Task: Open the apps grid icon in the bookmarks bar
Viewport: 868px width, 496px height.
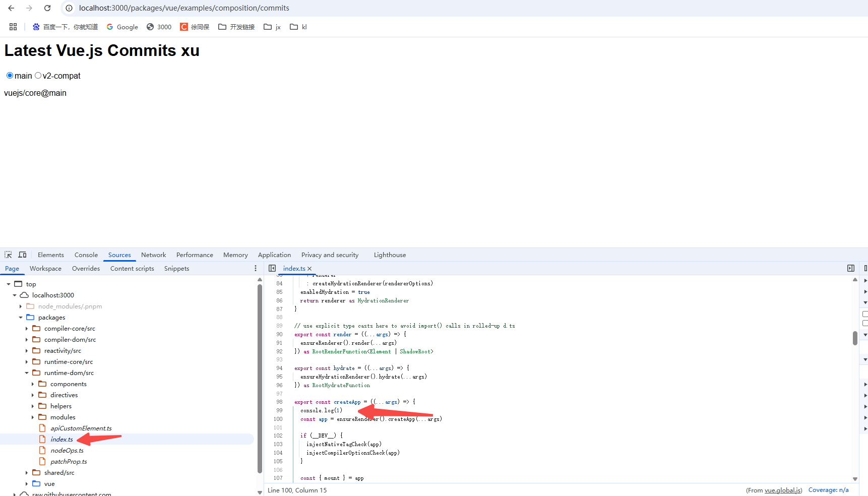Action: (x=13, y=27)
